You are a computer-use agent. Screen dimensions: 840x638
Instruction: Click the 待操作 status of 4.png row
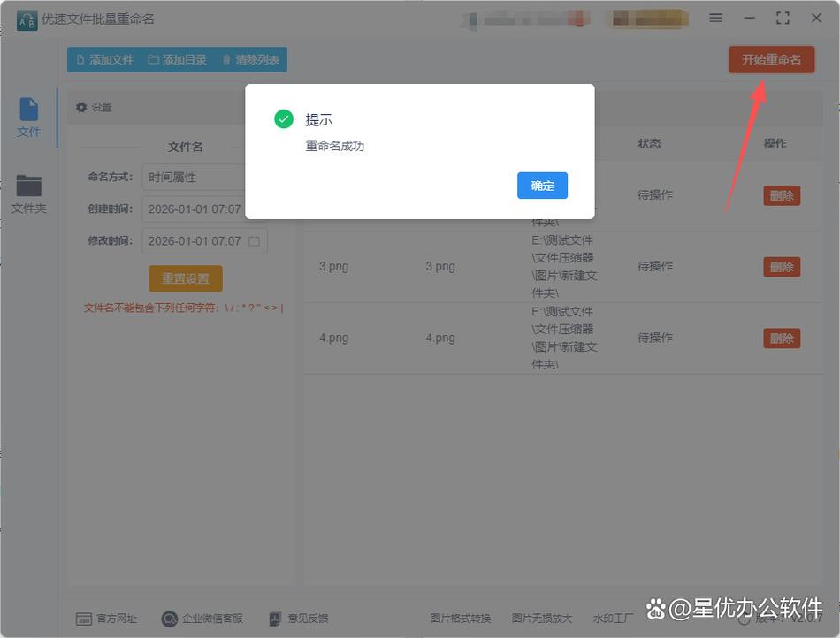coord(654,338)
